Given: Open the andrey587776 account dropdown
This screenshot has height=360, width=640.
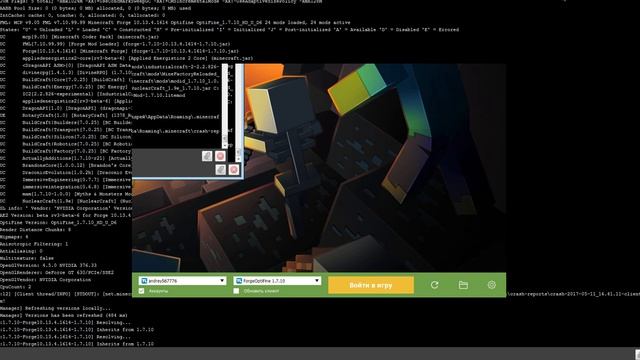Looking at the screenshot, I should coord(182,281).
